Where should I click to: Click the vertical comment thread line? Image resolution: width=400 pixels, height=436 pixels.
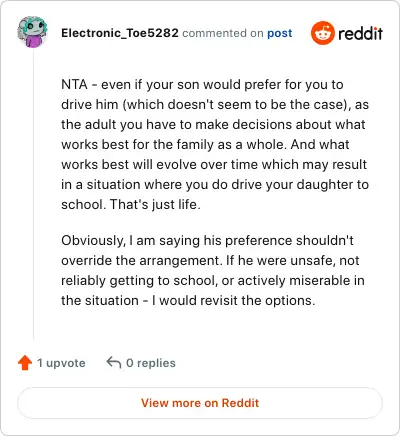click(33, 195)
